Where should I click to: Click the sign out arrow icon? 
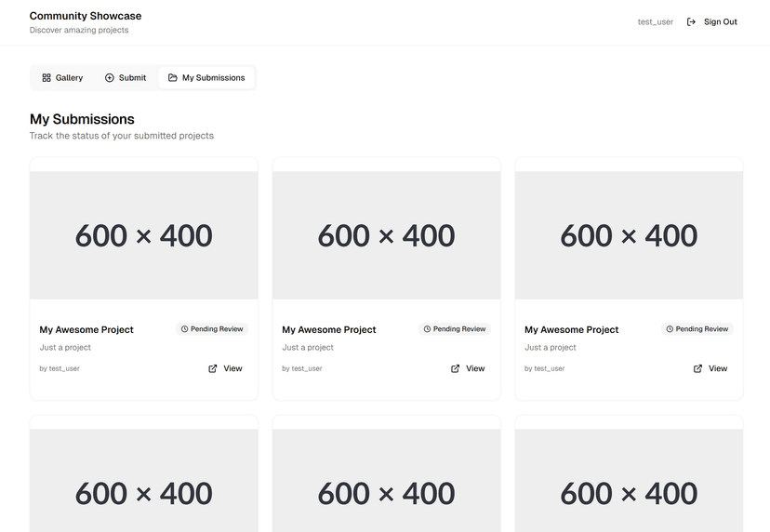coord(691,21)
